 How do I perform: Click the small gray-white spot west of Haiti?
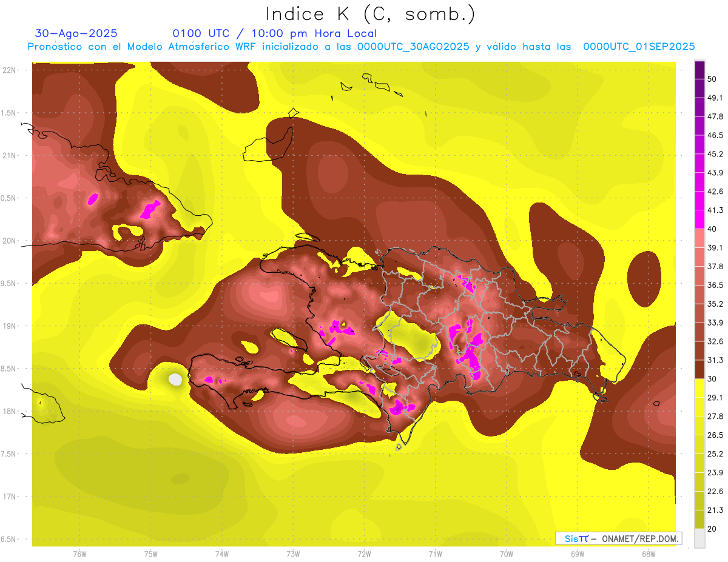175,380
